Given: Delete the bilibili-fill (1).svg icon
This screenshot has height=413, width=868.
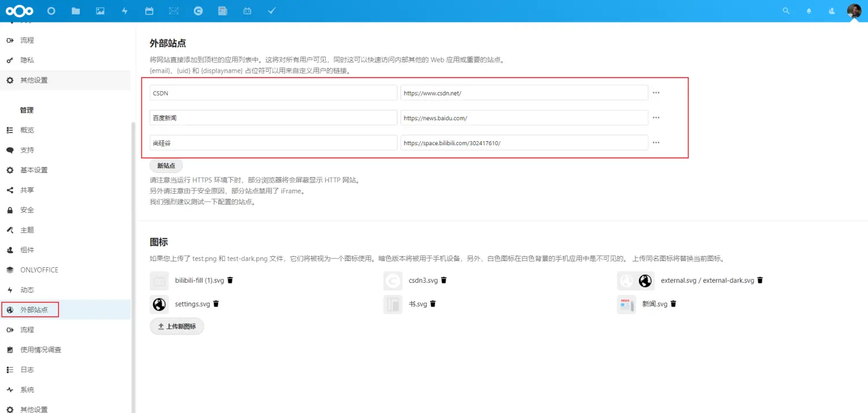Looking at the screenshot, I should click(x=230, y=280).
